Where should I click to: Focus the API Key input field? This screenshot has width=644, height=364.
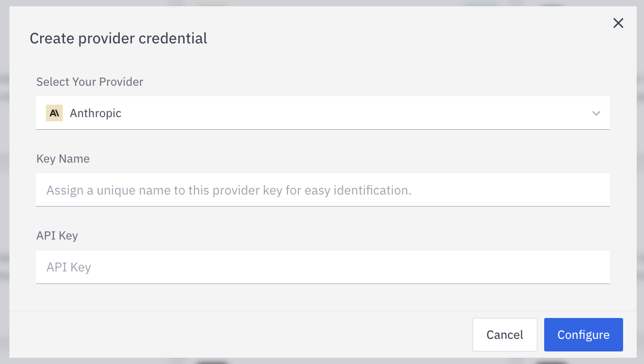[323, 267]
